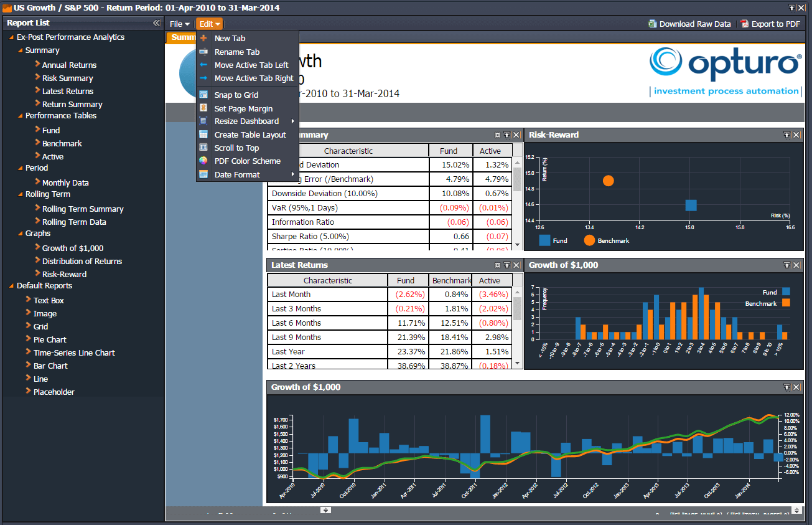Click the Download Raw Data Excel icon
Image resolution: width=812 pixels, height=525 pixels.
(x=652, y=24)
